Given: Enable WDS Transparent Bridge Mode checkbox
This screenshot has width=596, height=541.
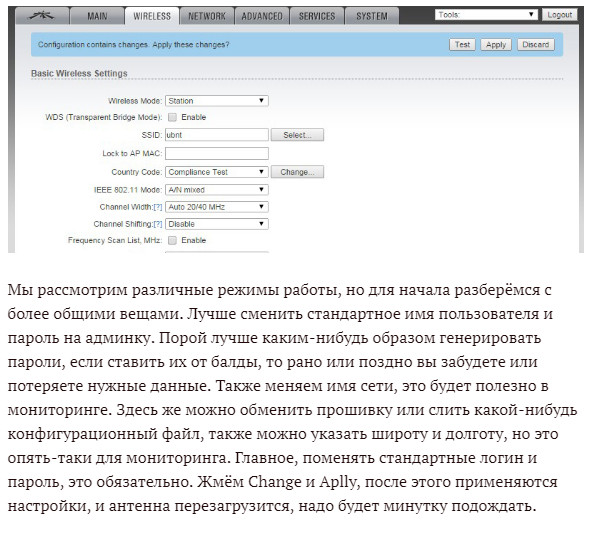Looking at the screenshot, I should (x=173, y=117).
